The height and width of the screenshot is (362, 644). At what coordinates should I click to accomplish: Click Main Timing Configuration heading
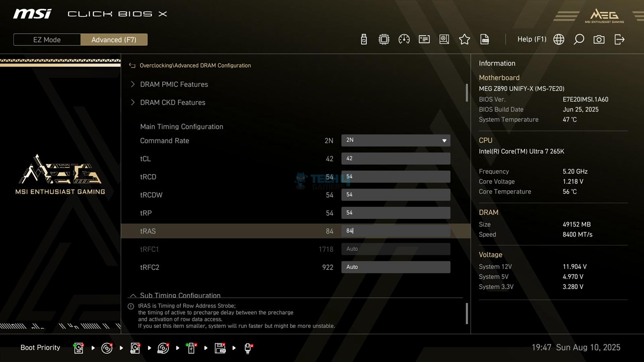click(x=182, y=127)
